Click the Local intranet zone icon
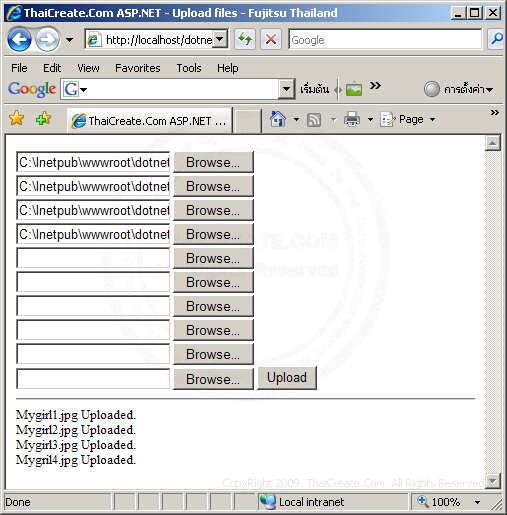 click(x=268, y=502)
